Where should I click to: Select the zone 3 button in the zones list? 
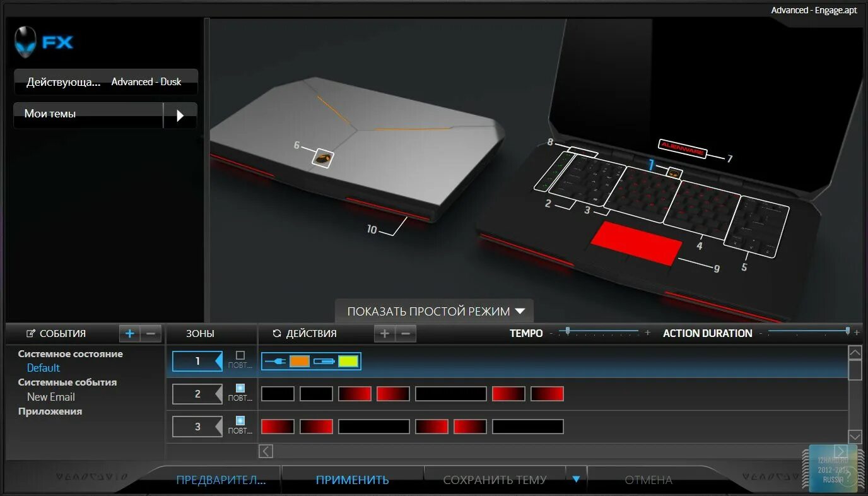click(x=197, y=427)
